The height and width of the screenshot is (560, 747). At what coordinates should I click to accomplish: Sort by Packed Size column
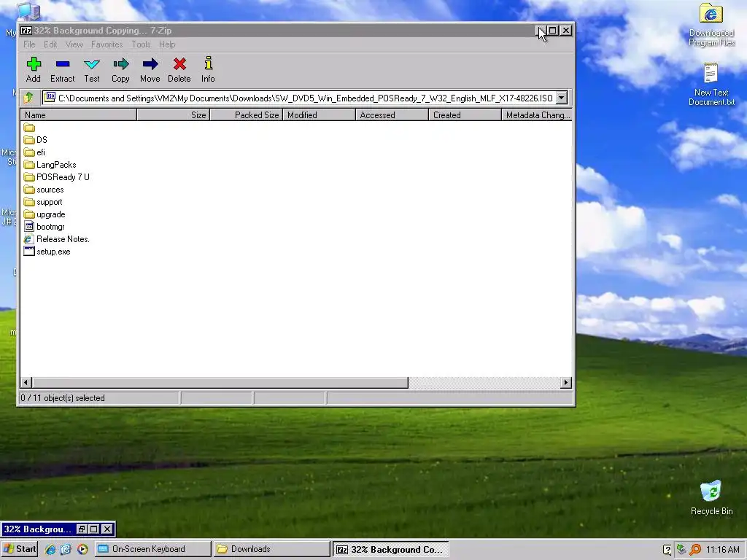click(x=247, y=114)
